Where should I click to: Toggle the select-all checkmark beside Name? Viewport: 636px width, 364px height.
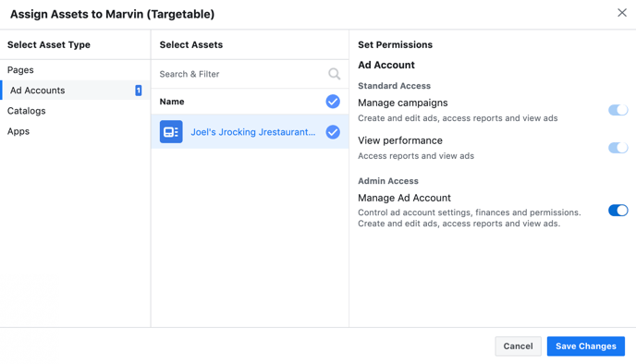point(333,102)
